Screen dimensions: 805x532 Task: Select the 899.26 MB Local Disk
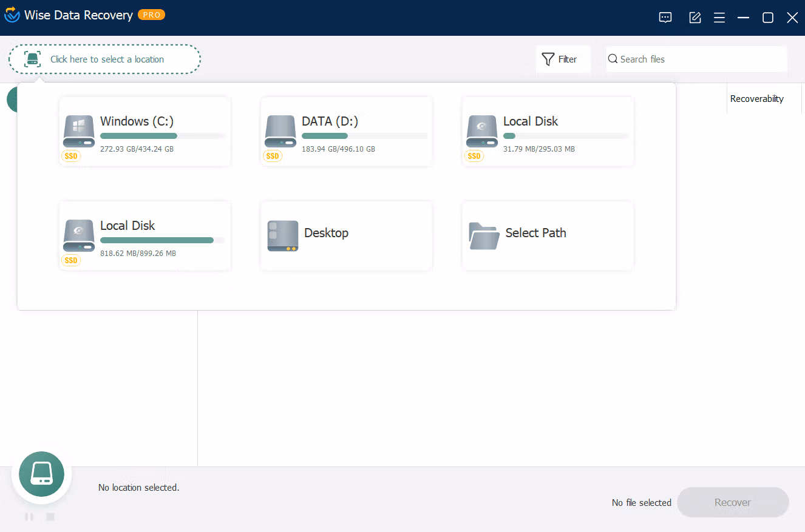point(145,236)
